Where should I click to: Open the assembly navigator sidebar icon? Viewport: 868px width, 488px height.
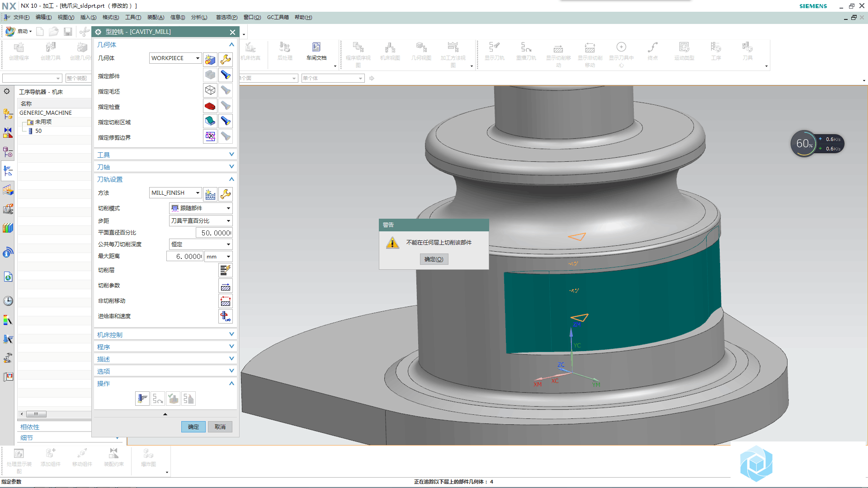pyautogui.click(x=8, y=114)
